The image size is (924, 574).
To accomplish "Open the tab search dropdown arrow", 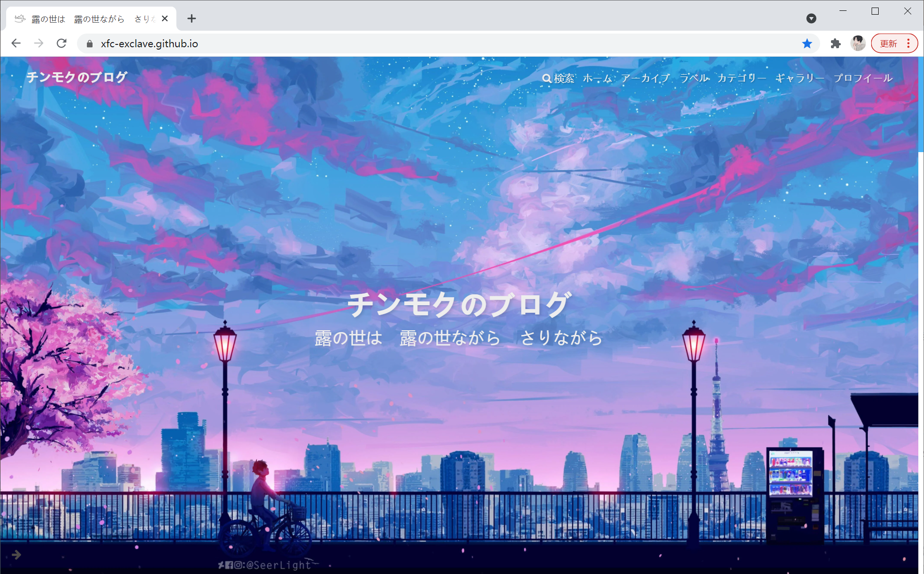I will (x=811, y=18).
